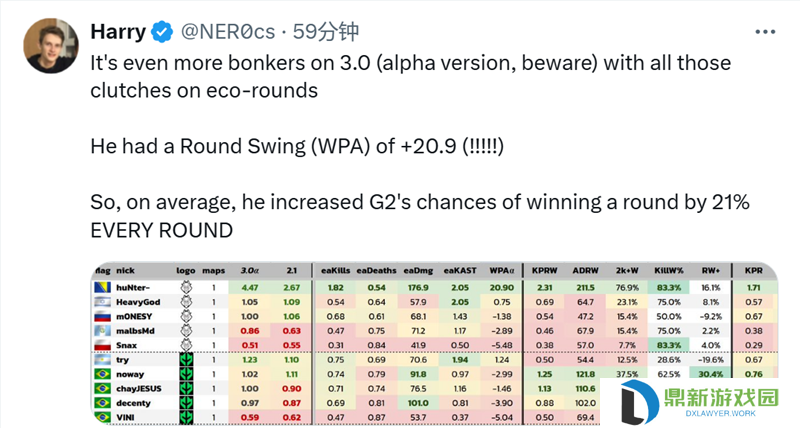The width and height of the screenshot is (800, 428).
Task: Open Harry's profile picture avatar
Action: (51, 46)
